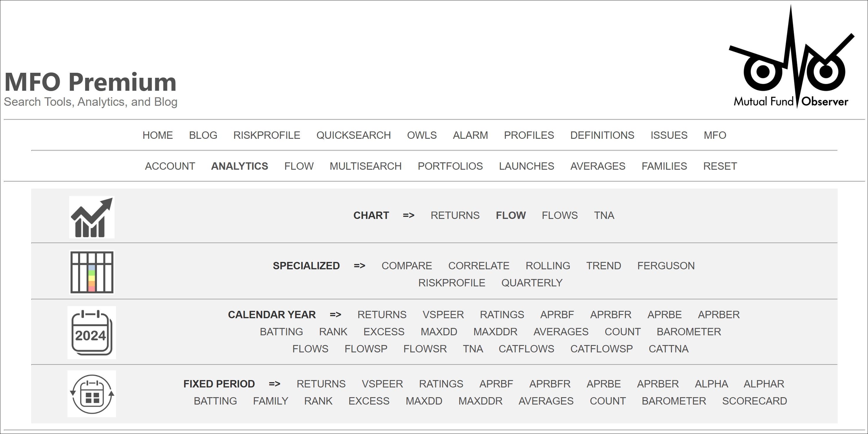868x434 pixels.
Task: Open RISKPROFILE in the top navigation
Action: 267,135
